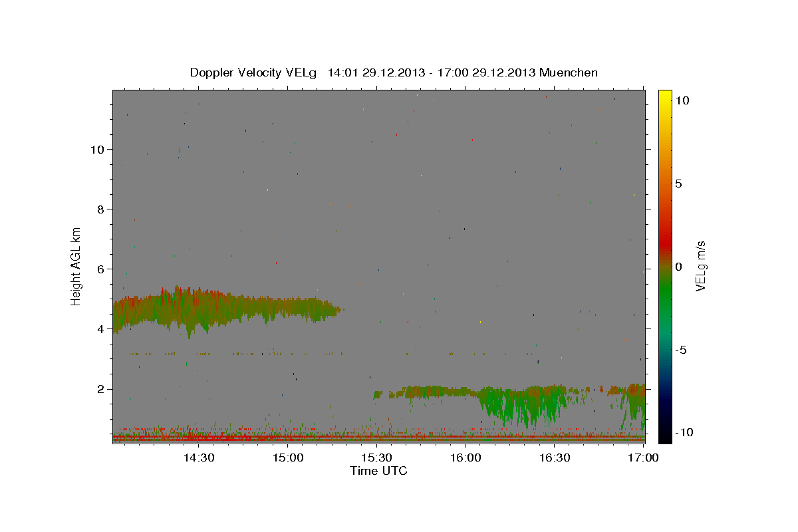This screenshot has width=798, height=532.
Task: Click the 15:30 time tick label
Action: (x=376, y=458)
